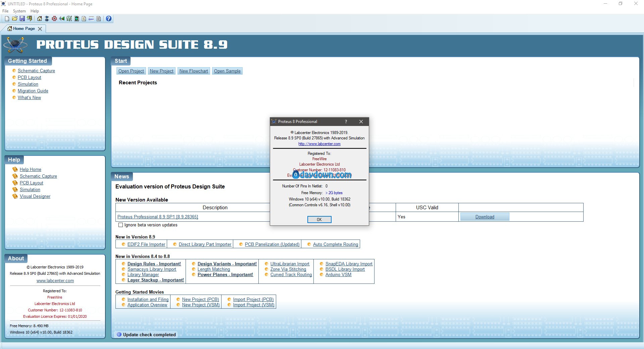Viewport: 644px width, 349px height.
Task: Open the Library Manager link
Action: click(143, 275)
